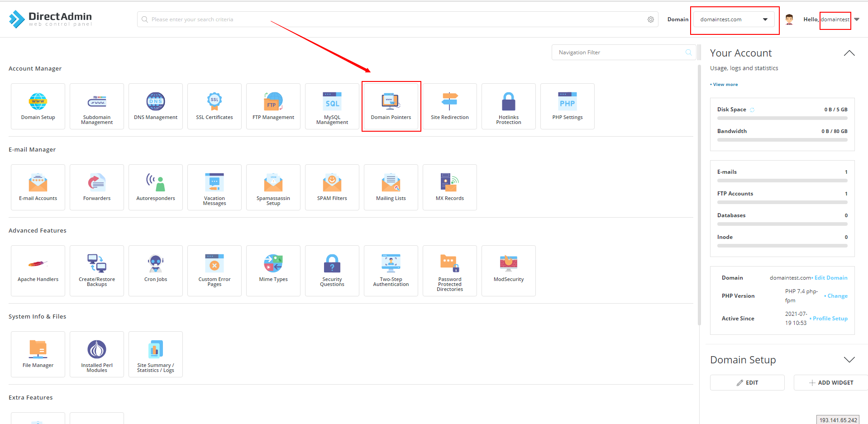Click the System Info & Files heading
The image size is (868, 424).
[38, 317]
